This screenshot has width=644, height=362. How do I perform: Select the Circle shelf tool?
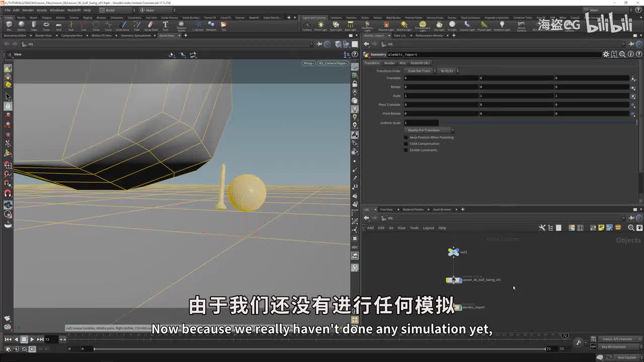tap(96, 26)
